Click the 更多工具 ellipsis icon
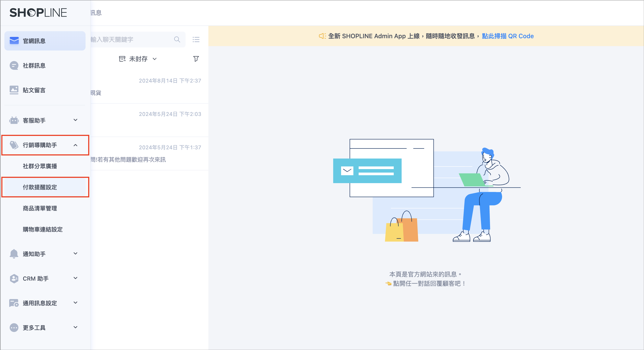This screenshot has width=644, height=350. tap(14, 327)
